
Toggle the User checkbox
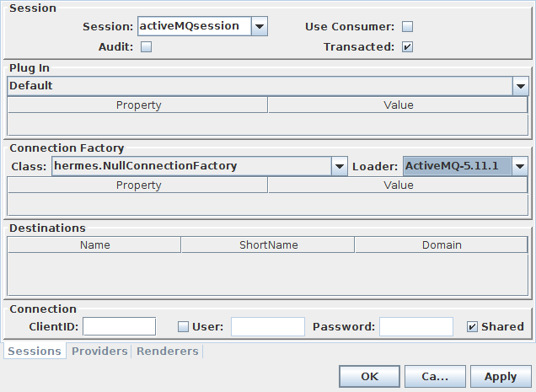184,326
